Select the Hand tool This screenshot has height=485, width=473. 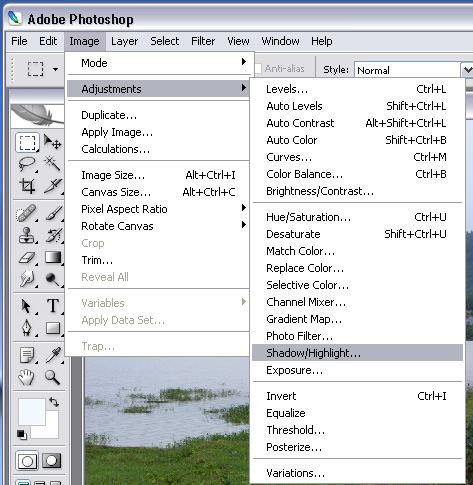pyautogui.click(x=27, y=377)
